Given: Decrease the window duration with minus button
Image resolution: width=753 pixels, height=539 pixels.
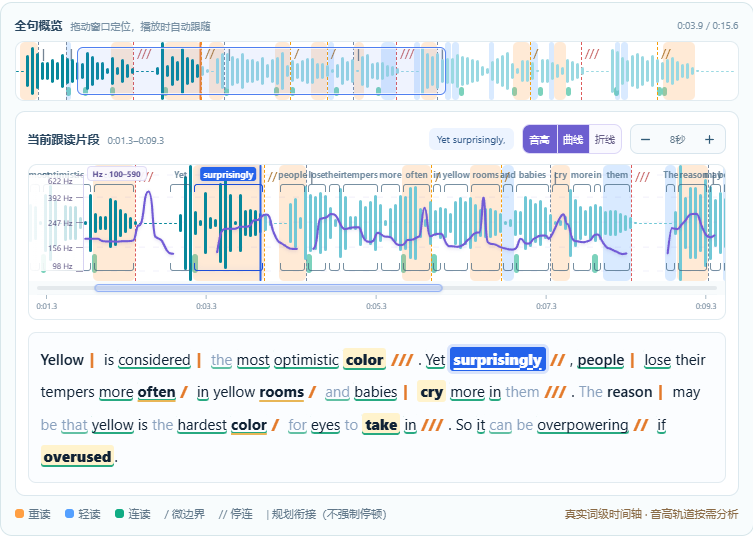Looking at the screenshot, I should pos(645,139).
